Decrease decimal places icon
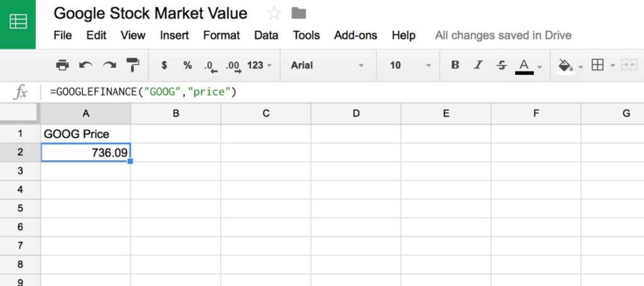 click(x=210, y=65)
